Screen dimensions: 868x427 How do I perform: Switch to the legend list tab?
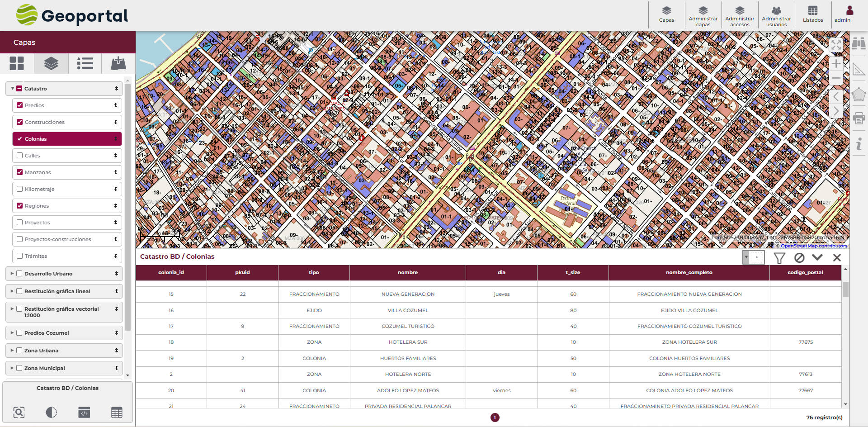coord(85,63)
